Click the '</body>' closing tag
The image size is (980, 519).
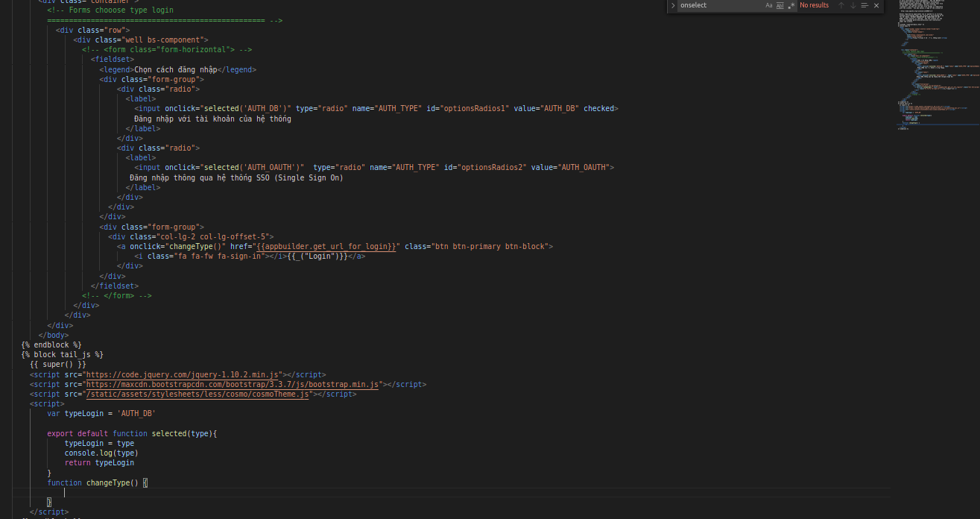[x=54, y=335]
